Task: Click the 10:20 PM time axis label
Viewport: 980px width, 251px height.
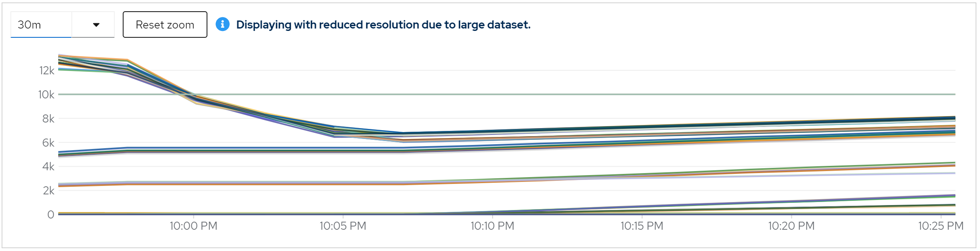Action: pos(791,226)
